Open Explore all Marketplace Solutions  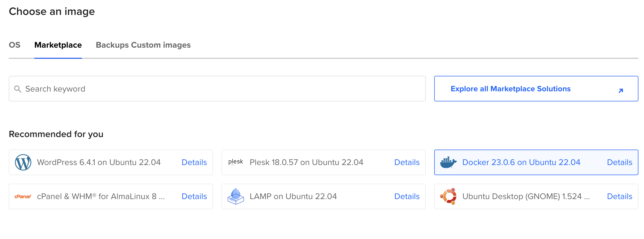[510, 89]
